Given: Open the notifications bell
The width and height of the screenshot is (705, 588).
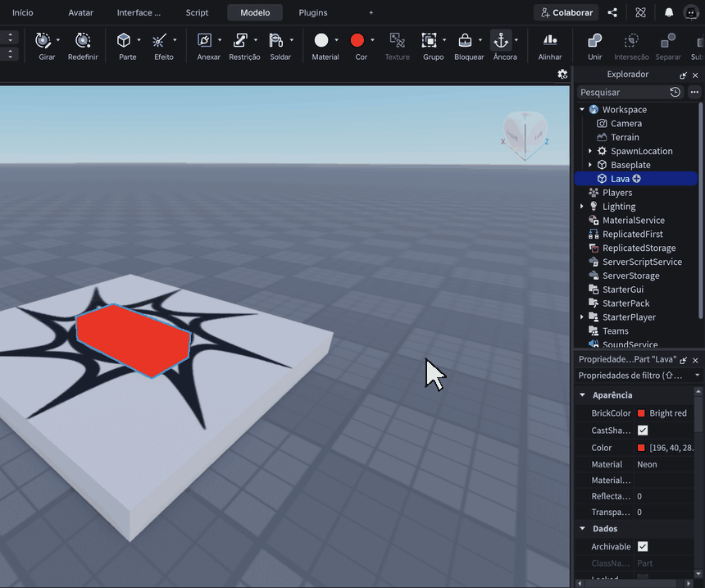Looking at the screenshot, I should pos(669,12).
